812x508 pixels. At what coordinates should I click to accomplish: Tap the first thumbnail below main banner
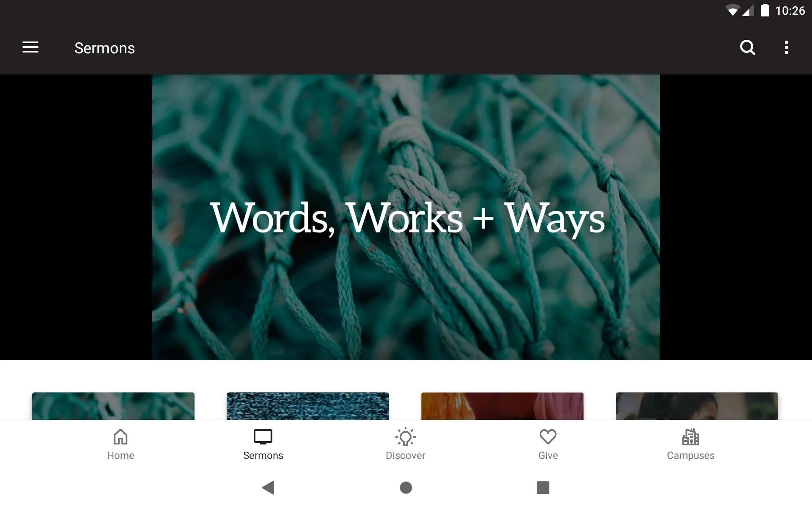[113, 406]
